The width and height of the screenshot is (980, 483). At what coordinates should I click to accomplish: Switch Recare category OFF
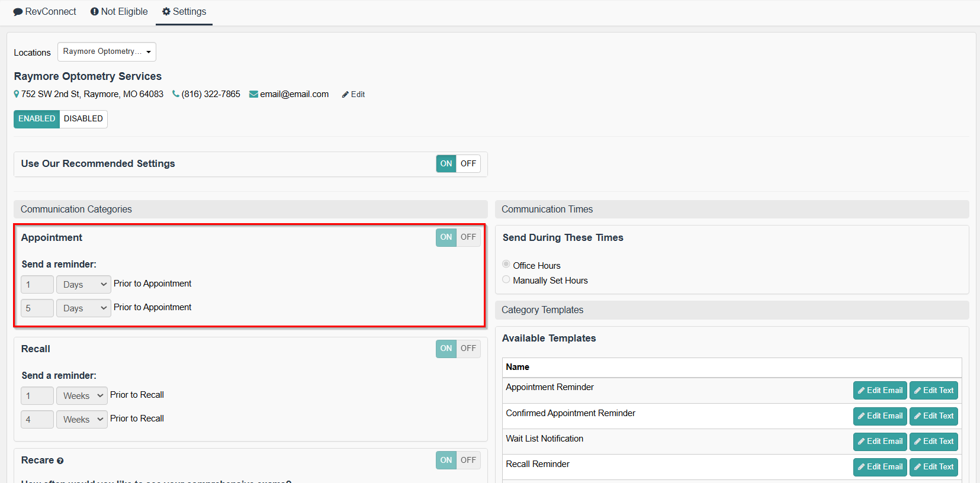point(468,461)
